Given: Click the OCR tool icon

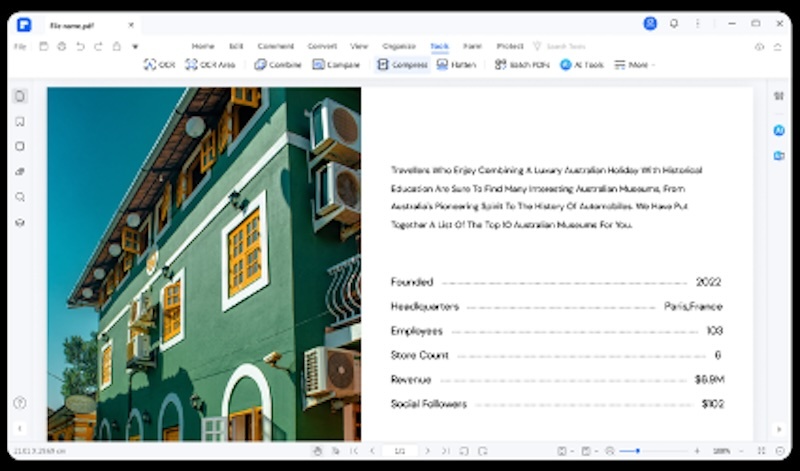Looking at the screenshot, I should coord(159,65).
